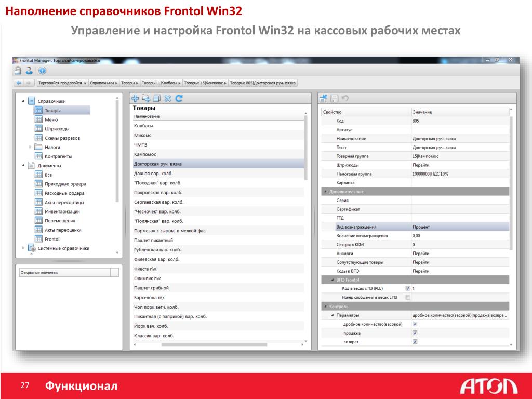Collapse the ВПЭ Frontol section
532x399 pixels.
[x=332, y=280]
